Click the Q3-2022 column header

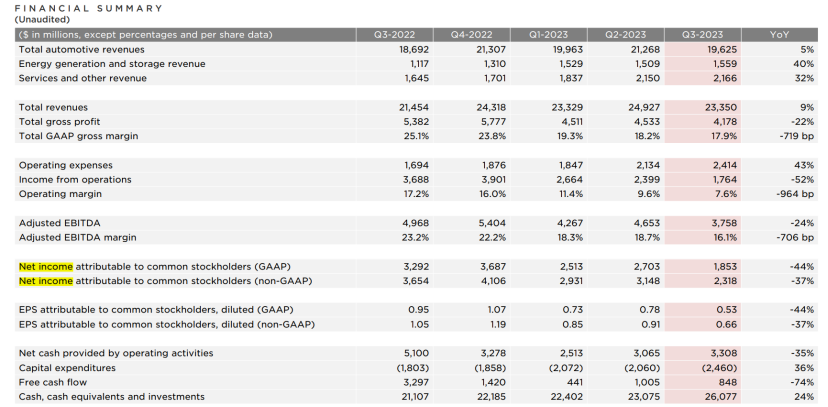(x=393, y=34)
